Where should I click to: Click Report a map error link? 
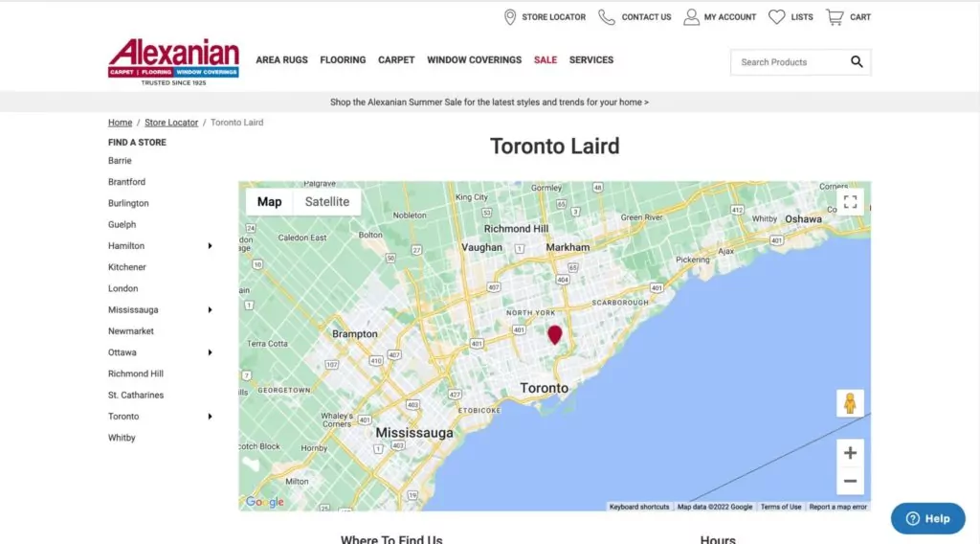click(838, 507)
